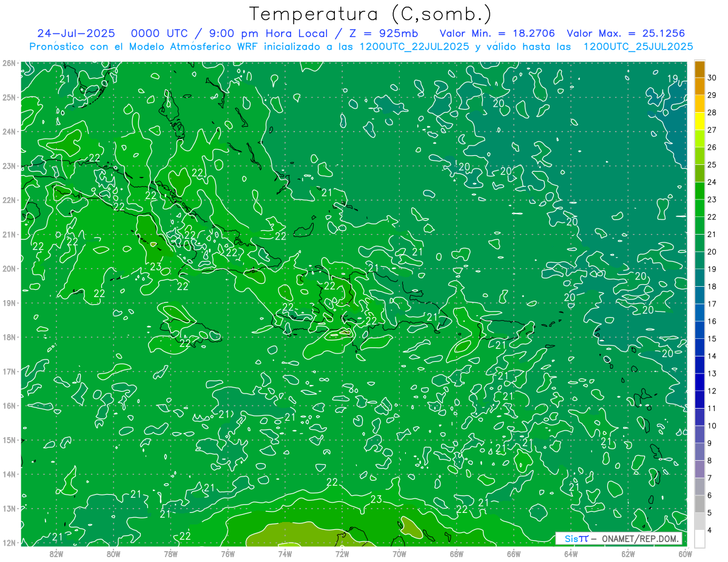Click the "19N" latitude axis label

coord(8,303)
